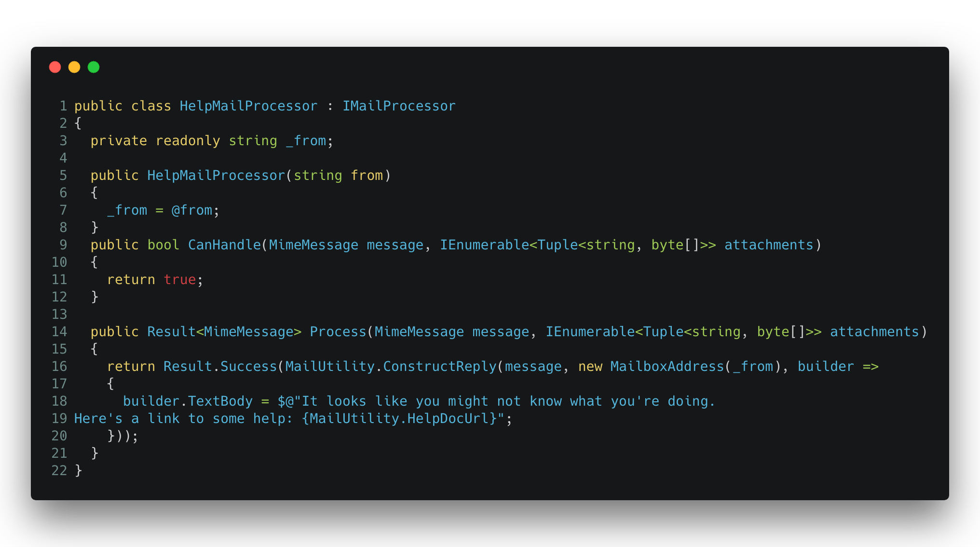The image size is (980, 547).
Task: Click line number 22 in the gutter
Action: tap(59, 471)
